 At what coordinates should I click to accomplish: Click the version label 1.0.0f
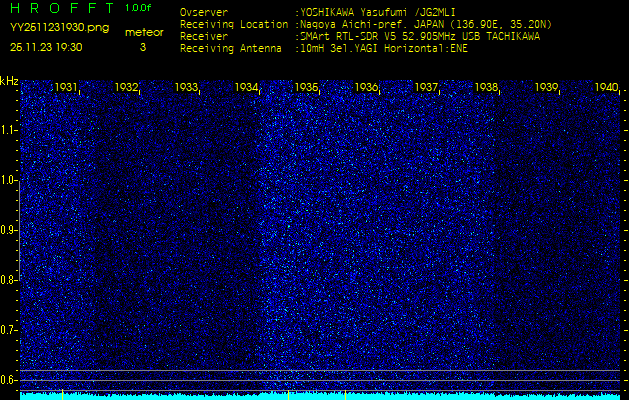pos(138,8)
